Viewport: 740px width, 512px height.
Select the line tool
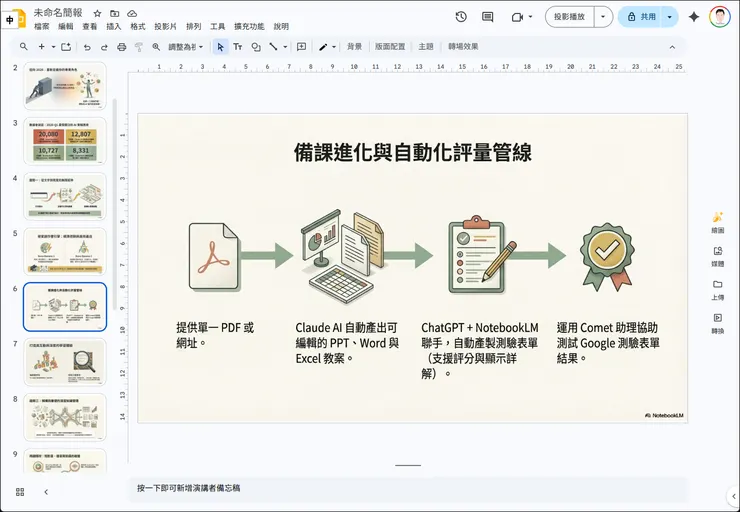click(273, 47)
